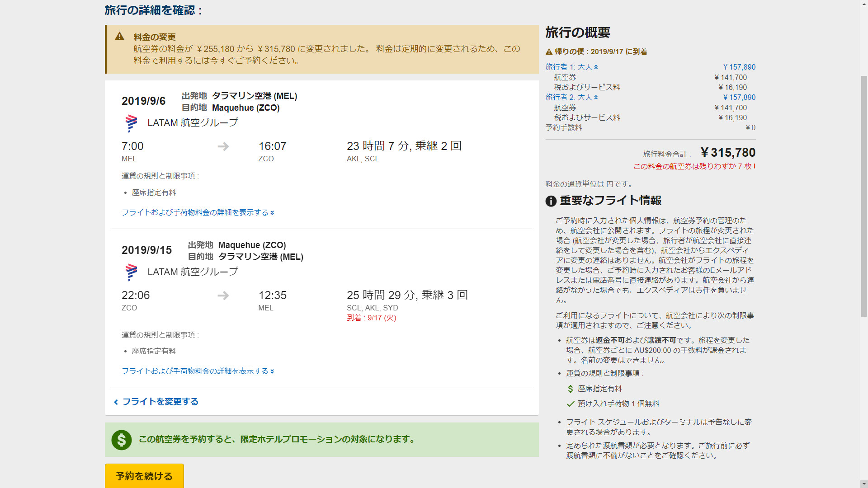This screenshot has height=488, width=868.
Task: Click the important flight information info icon
Action: click(551, 201)
